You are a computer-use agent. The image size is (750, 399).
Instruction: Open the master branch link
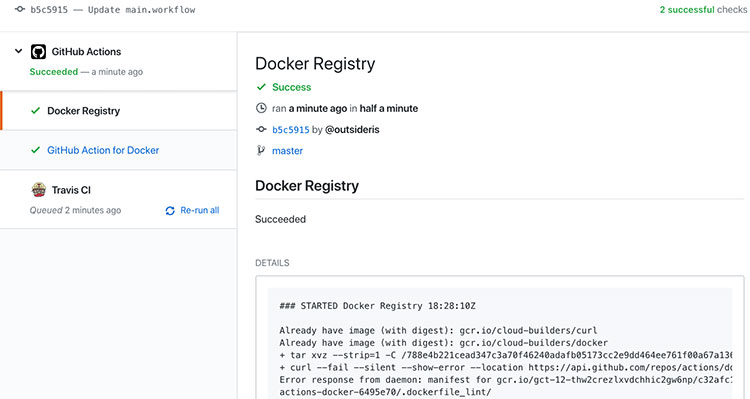[287, 151]
